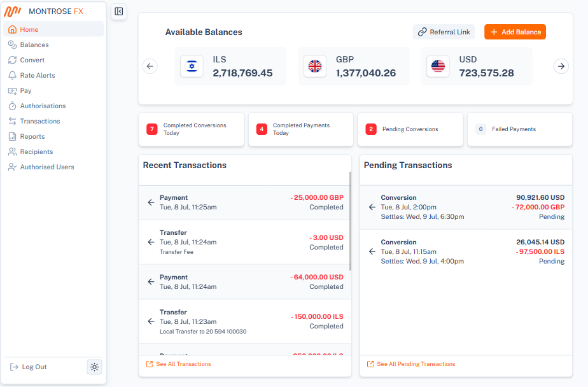Toggle the light/dark theme button
588x387 pixels.
pos(94,367)
